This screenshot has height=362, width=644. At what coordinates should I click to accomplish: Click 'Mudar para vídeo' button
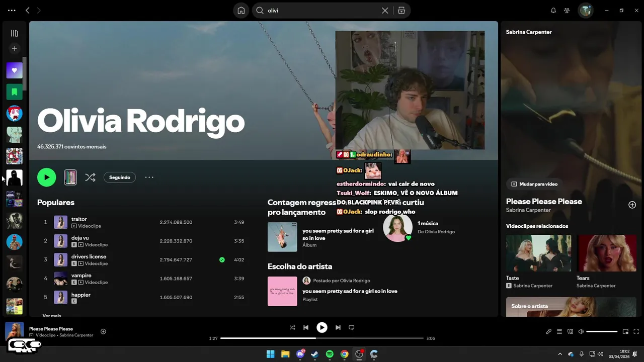(534, 184)
